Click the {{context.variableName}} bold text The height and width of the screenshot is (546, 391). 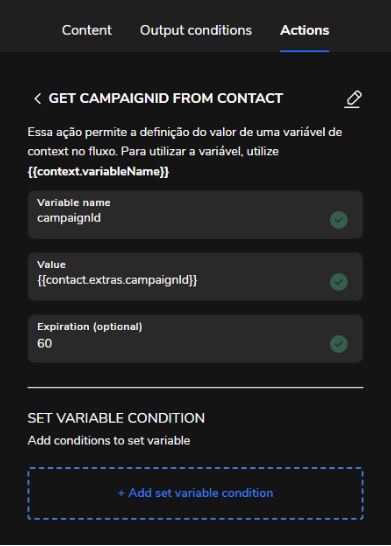[98, 172]
